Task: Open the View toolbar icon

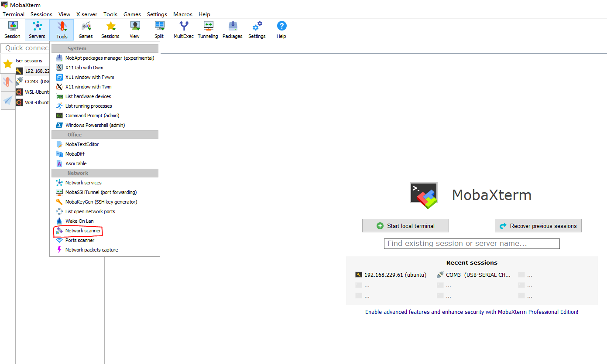Action: (x=135, y=30)
